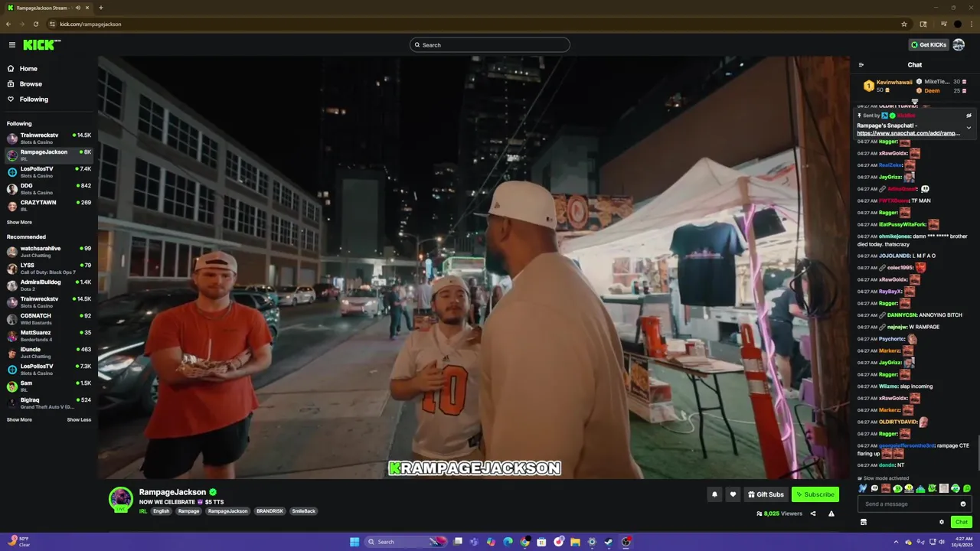Hide the pinned message
The image size is (980, 551).
click(x=969, y=116)
